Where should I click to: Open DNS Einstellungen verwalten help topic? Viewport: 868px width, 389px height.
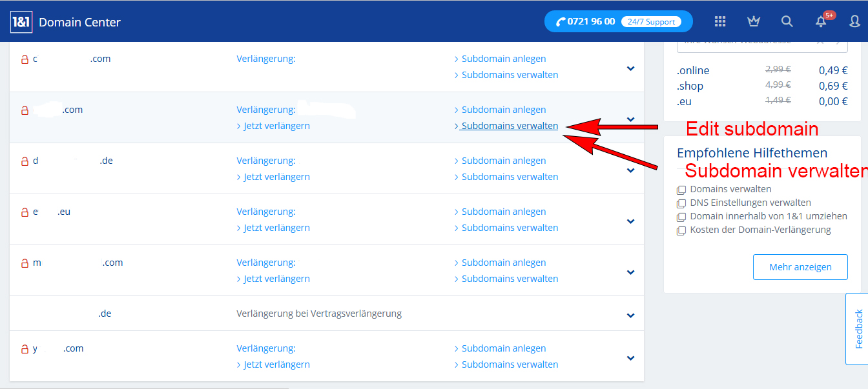click(x=741, y=203)
